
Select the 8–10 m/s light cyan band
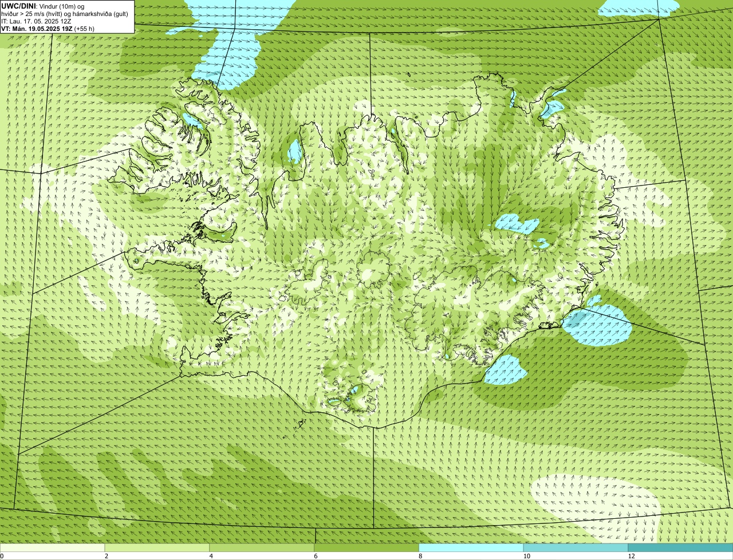pyautogui.click(x=471, y=548)
